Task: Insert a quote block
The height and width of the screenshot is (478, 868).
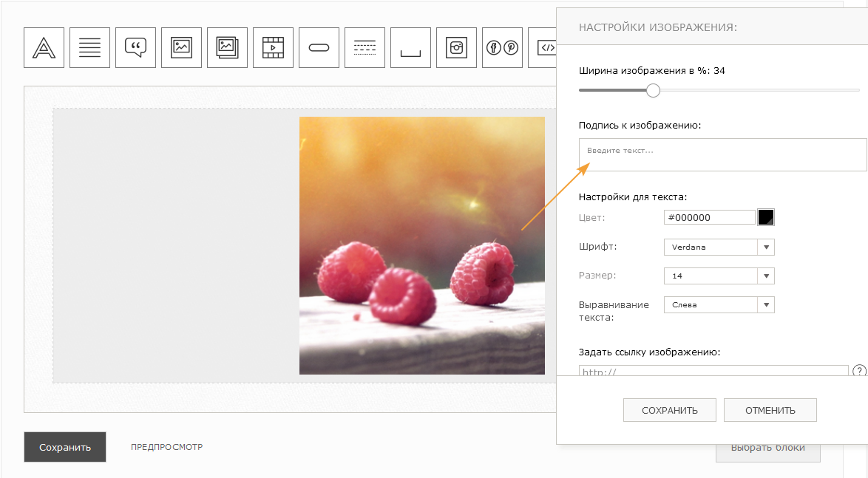Action: [135, 47]
